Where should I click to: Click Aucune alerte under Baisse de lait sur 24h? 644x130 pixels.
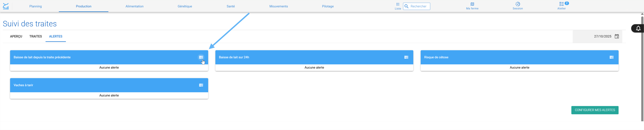tap(314, 67)
